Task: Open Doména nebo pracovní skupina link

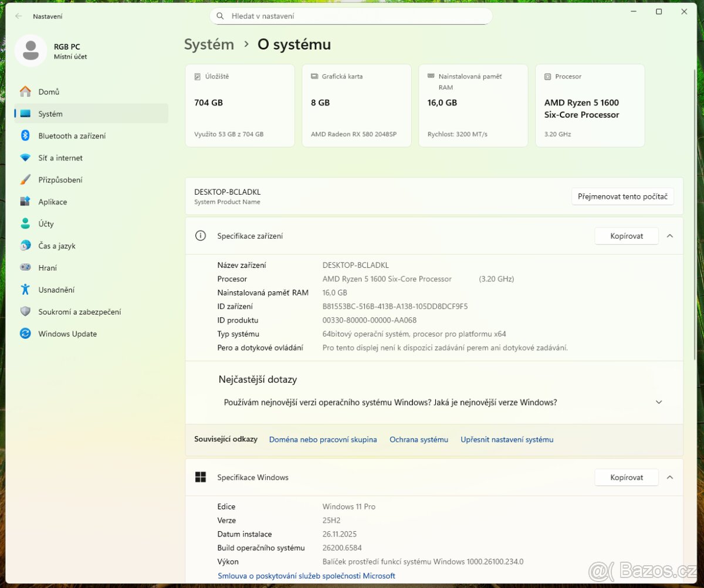Action: [323, 440]
